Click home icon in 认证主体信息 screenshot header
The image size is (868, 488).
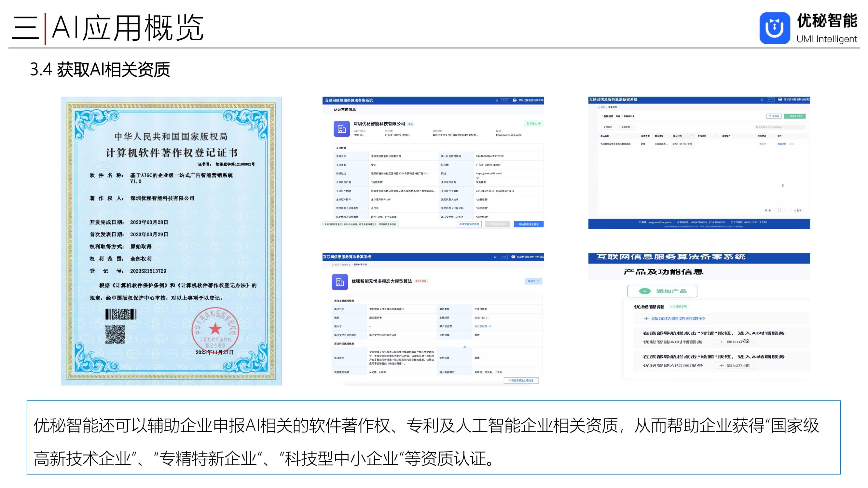[496, 100]
